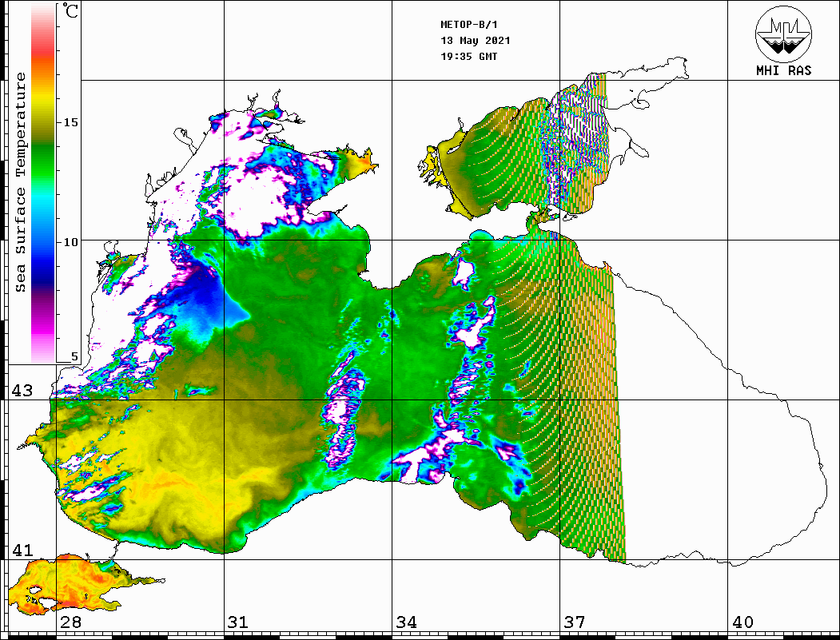Screen dimensions: 840x640
Task: Click the 10 tick on temperature scale
Action: point(70,242)
